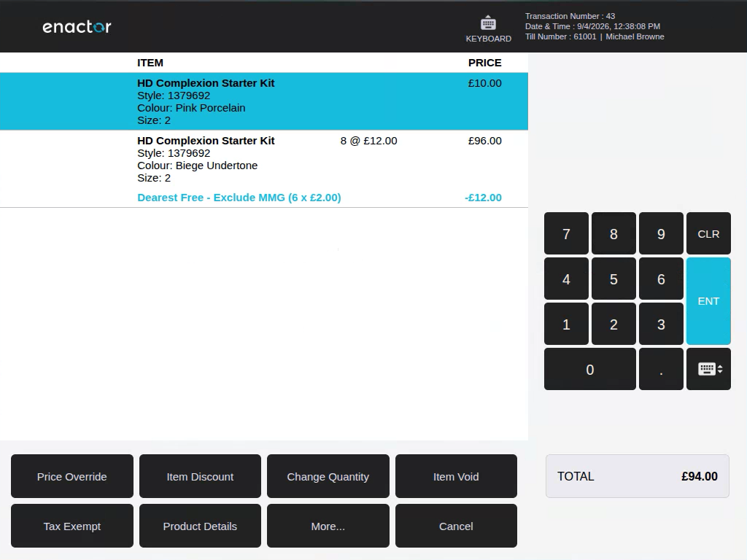The image size is (747, 560).
Task: Open Price Override function
Action: pyautogui.click(x=72, y=476)
